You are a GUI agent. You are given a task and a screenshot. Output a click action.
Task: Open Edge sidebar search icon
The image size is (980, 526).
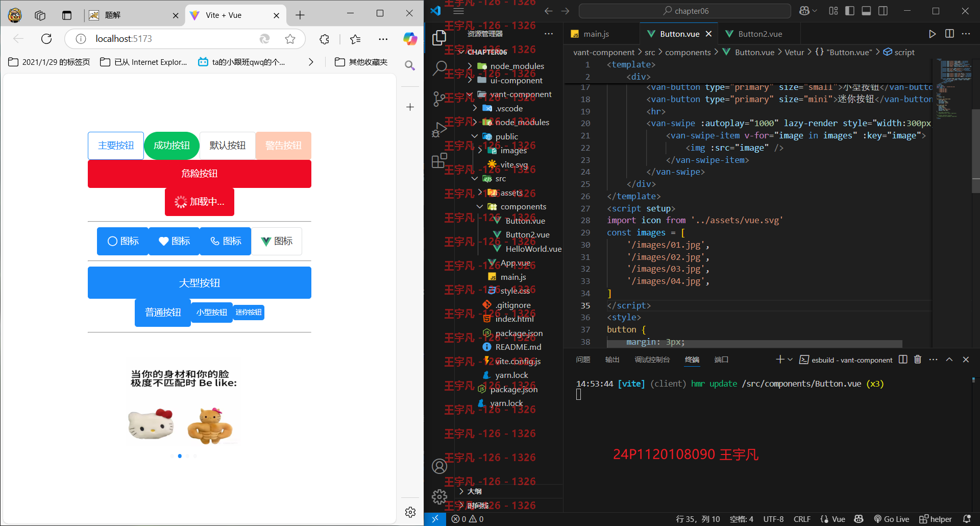409,65
